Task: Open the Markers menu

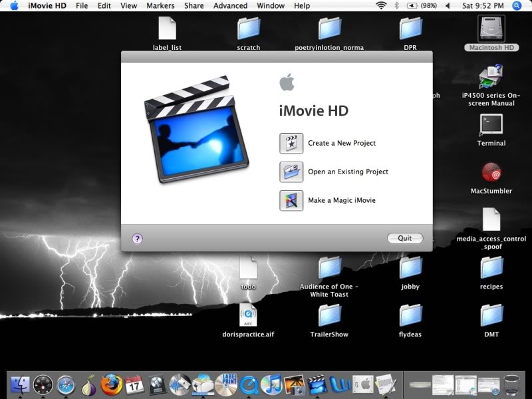Action: pyautogui.click(x=160, y=6)
